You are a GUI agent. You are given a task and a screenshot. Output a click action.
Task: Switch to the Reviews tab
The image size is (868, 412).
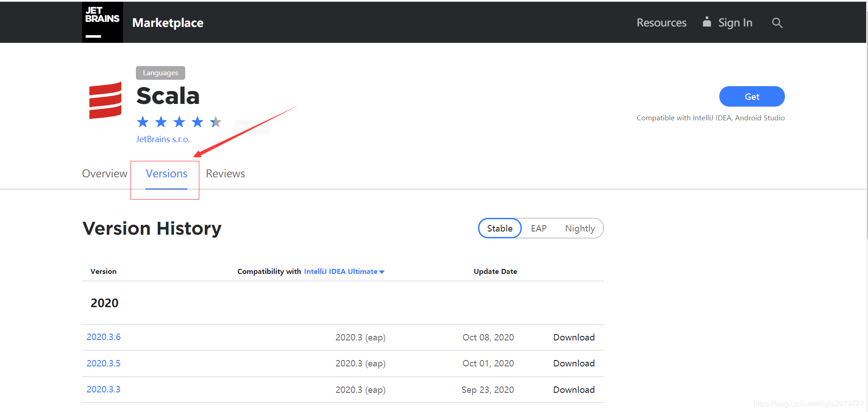(225, 174)
